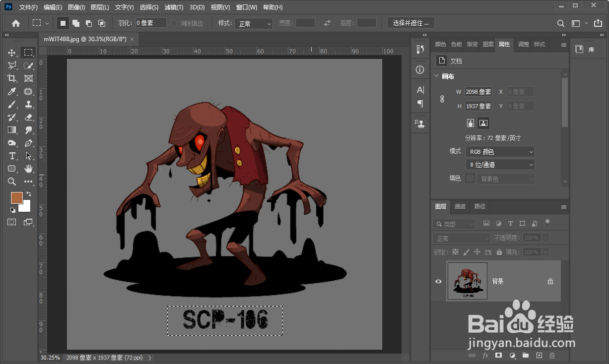609x364 pixels.
Task: Select the Clone Stamp tool
Action: tap(28, 104)
